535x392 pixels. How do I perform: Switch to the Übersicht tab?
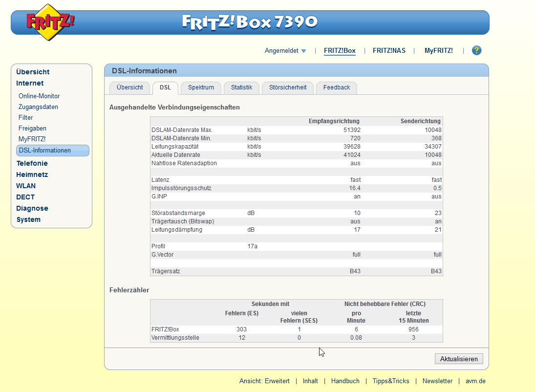tap(129, 87)
